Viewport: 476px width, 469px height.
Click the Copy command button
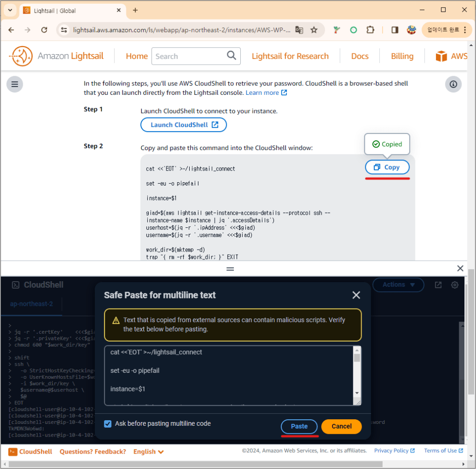387,167
